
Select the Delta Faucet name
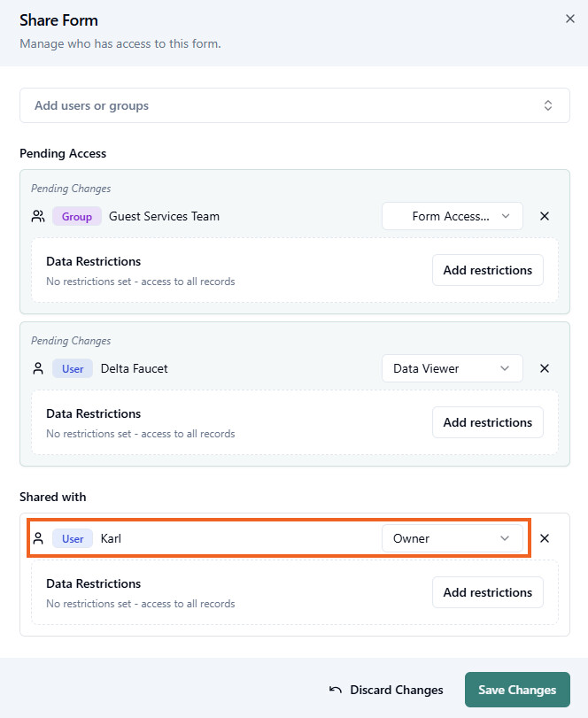click(x=135, y=368)
